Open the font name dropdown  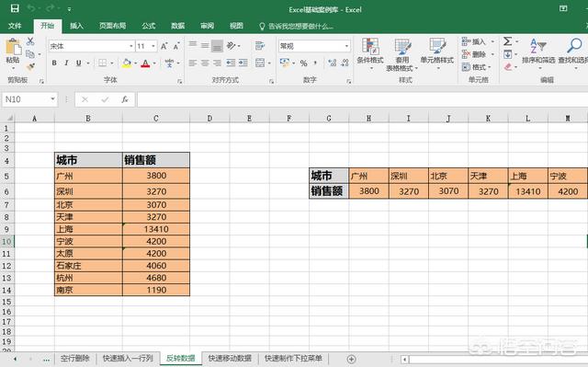coord(130,46)
